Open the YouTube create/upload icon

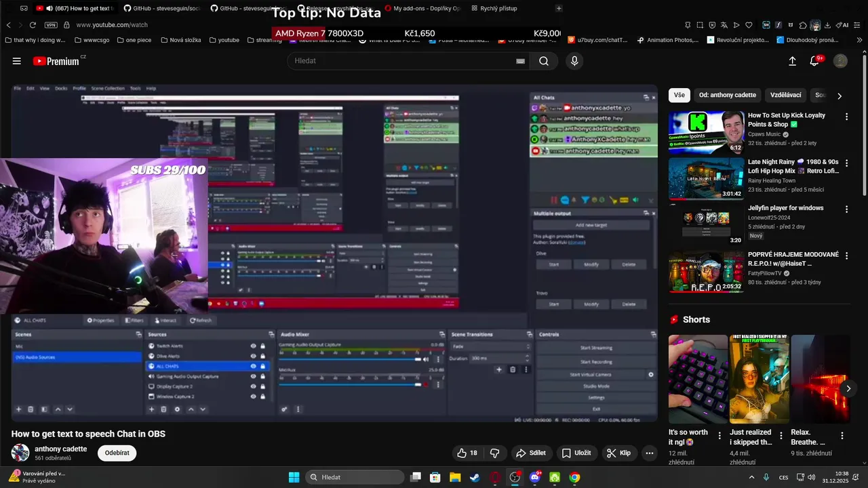[x=792, y=61]
